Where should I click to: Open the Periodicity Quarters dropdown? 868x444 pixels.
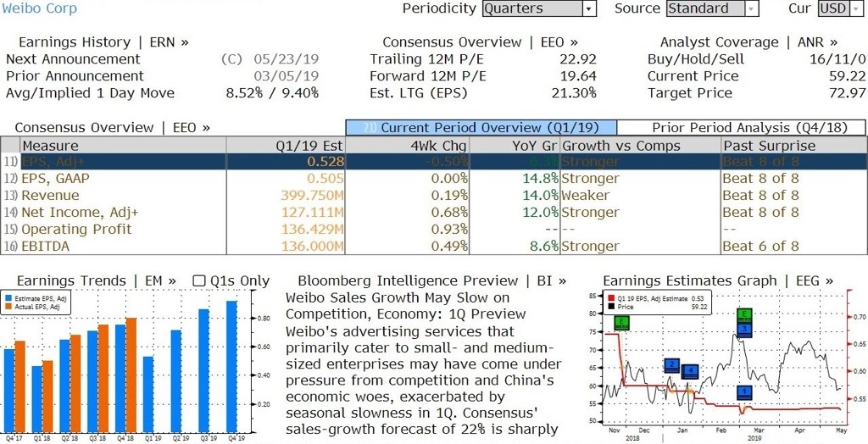tap(539, 8)
